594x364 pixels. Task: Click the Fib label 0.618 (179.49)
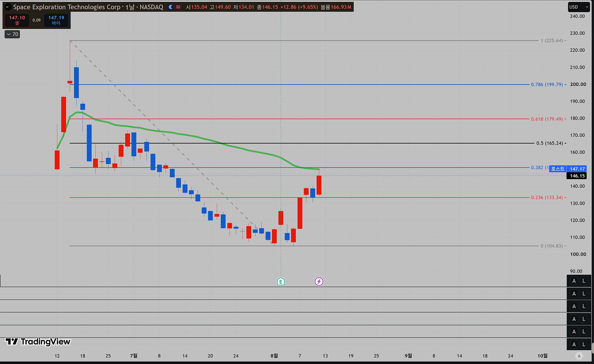pyautogui.click(x=547, y=119)
